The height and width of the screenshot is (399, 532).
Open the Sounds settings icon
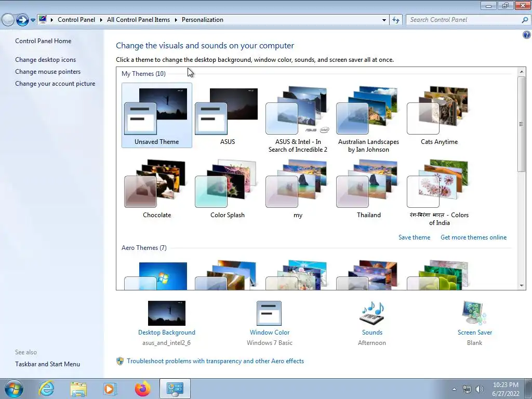click(372, 313)
